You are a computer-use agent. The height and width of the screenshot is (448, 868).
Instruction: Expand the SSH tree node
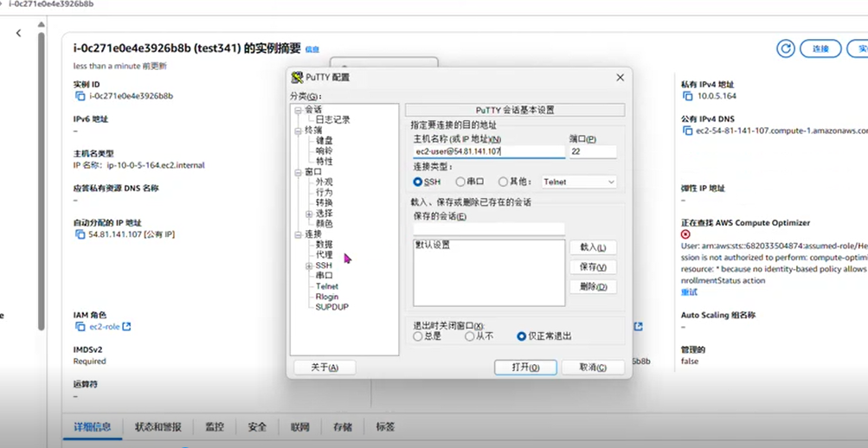click(x=309, y=266)
